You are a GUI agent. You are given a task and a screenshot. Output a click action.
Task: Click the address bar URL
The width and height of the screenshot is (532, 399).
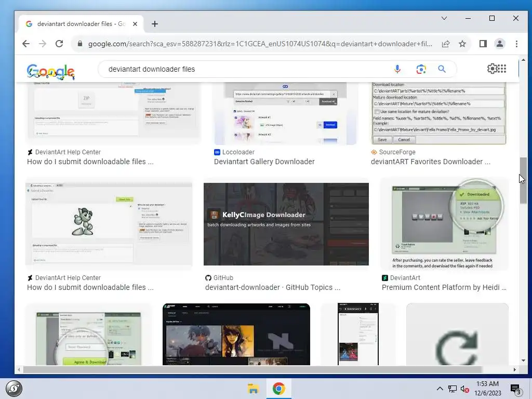[x=260, y=44]
